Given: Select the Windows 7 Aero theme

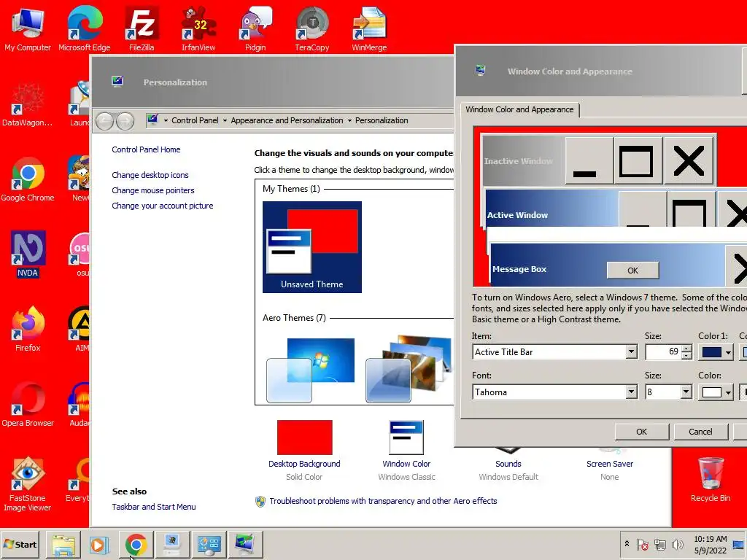Looking at the screenshot, I should pos(311,370).
